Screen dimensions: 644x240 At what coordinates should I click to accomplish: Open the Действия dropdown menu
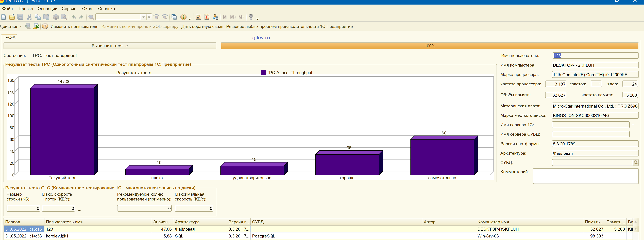(11, 26)
